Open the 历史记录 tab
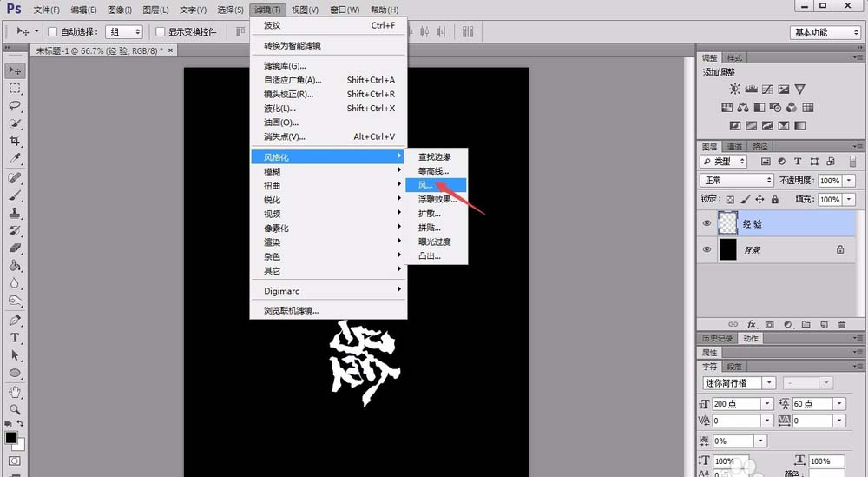The height and width of the screenshot is (477, 868). (x=718, y=338)
